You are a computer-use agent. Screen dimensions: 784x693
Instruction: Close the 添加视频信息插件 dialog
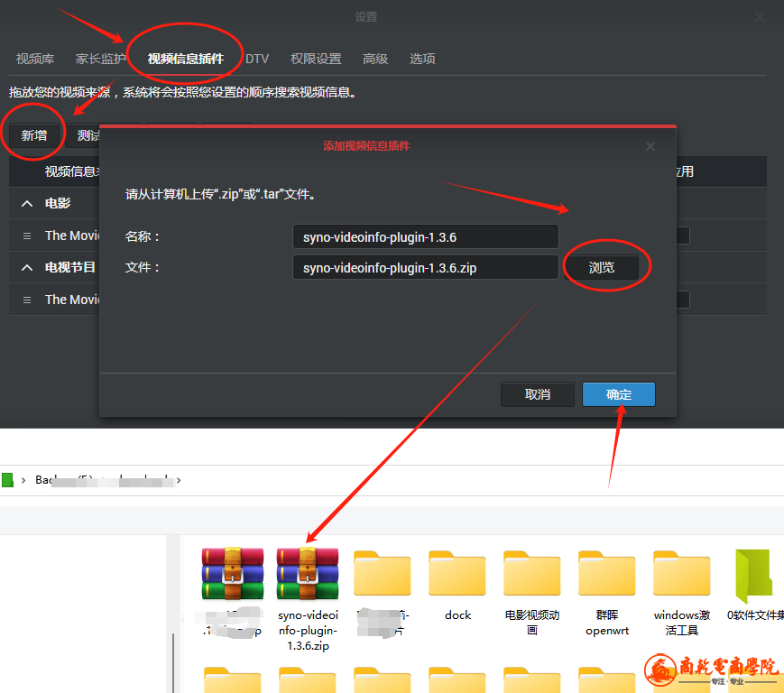(x=650, y=146)
